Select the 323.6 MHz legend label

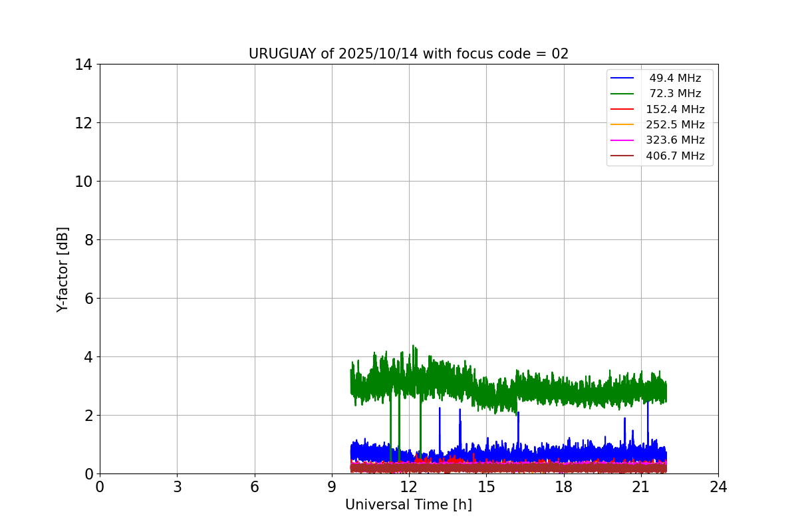coord(675,140)
